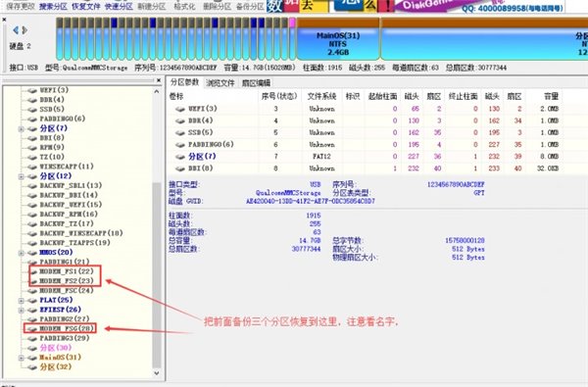The height and width of the screenshot is (387, 588).
Task: Select UEFI(3) row in partition table
Action: tap(365, 109)
